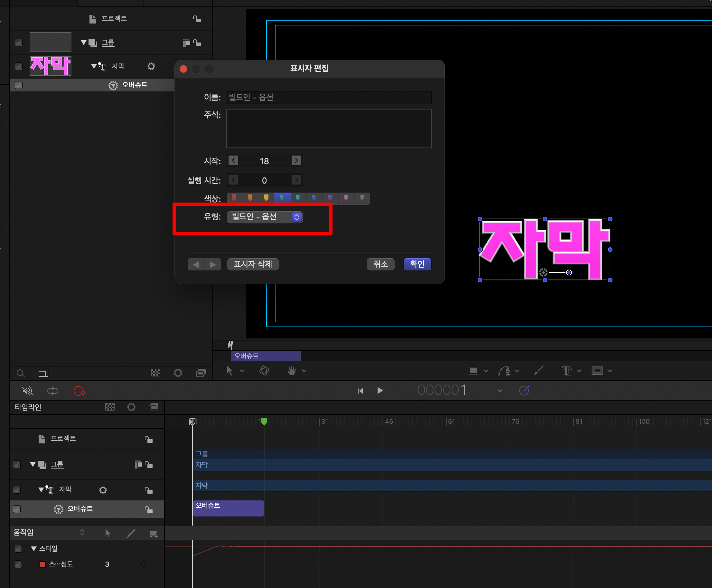This screenshot has width=712, height=588.
Task: Choose the Text tool in toolbar
Action: pyautogui.click(x=567, y=371)
